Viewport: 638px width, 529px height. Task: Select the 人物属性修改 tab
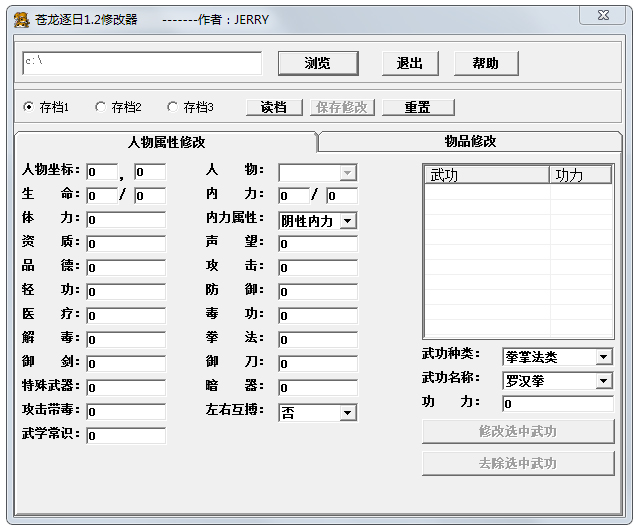[166, 142]
